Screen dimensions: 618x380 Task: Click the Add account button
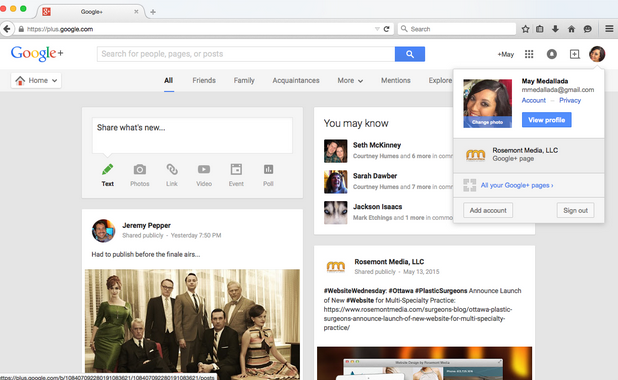488,210
